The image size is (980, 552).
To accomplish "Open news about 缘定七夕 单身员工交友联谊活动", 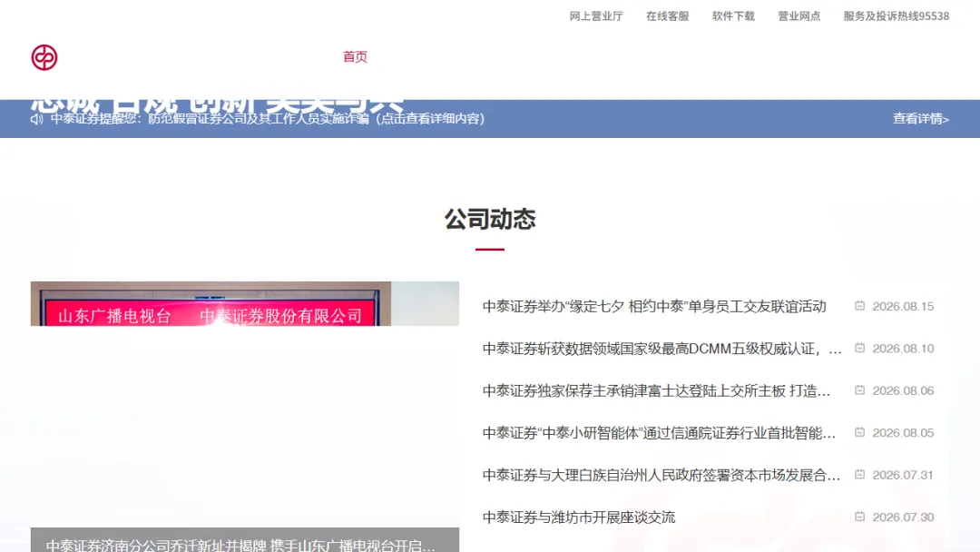I will coord(654,306).
